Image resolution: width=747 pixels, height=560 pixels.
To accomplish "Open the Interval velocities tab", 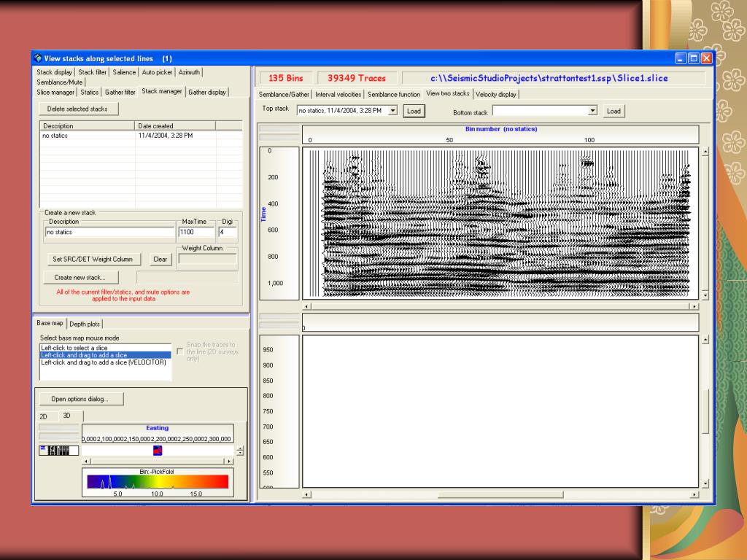I will pyautogui.click(x=338, y=94).
